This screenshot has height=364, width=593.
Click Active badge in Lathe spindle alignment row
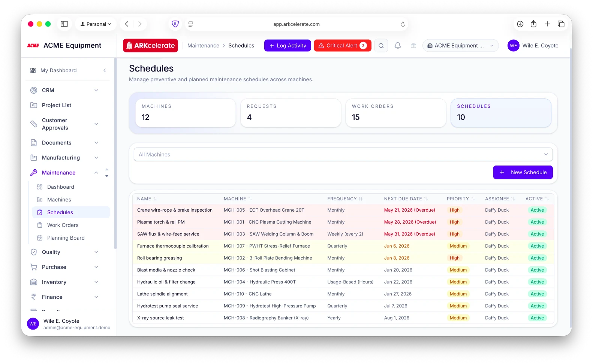537,294
